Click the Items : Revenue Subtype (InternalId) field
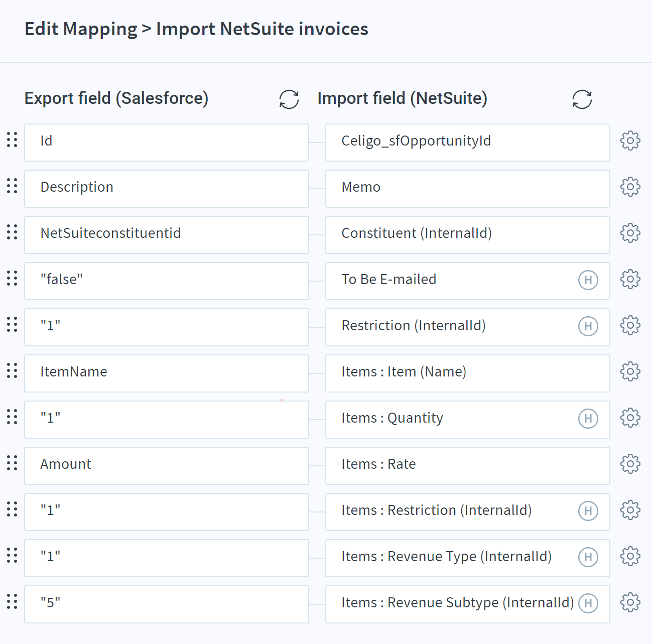Image resolution: width=652 pixels, height=644 pixels. click(468, 604)
